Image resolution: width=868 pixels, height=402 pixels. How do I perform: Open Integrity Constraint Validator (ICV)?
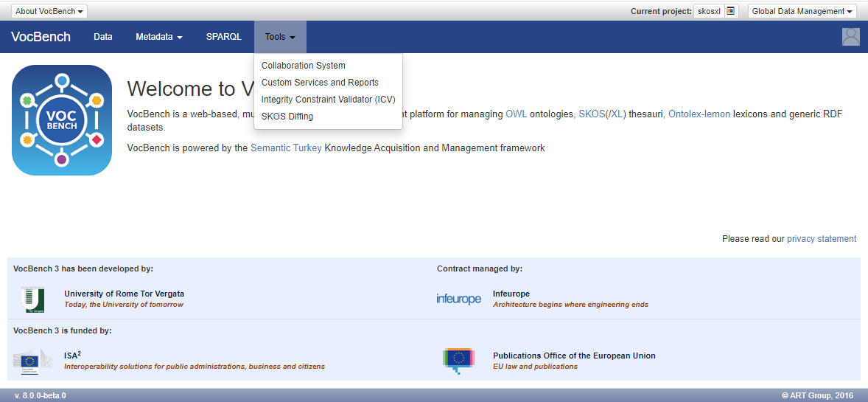click(329, 100)
